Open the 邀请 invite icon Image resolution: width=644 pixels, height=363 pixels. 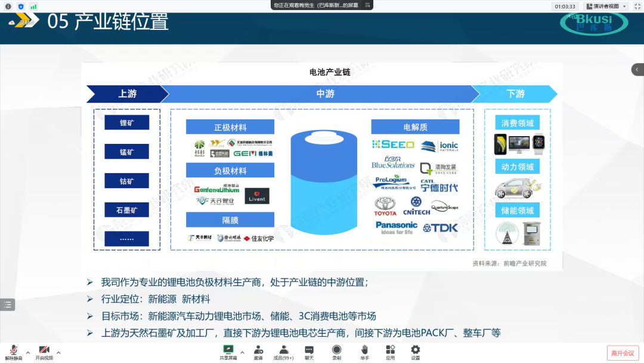[258, 352]
